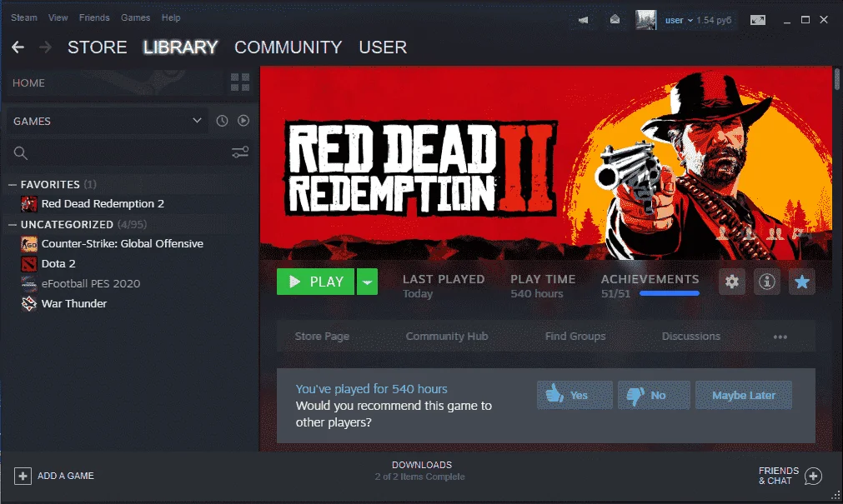Click the window resize grip icon
This screenshot has height=504, width=843.
point(835,496)
